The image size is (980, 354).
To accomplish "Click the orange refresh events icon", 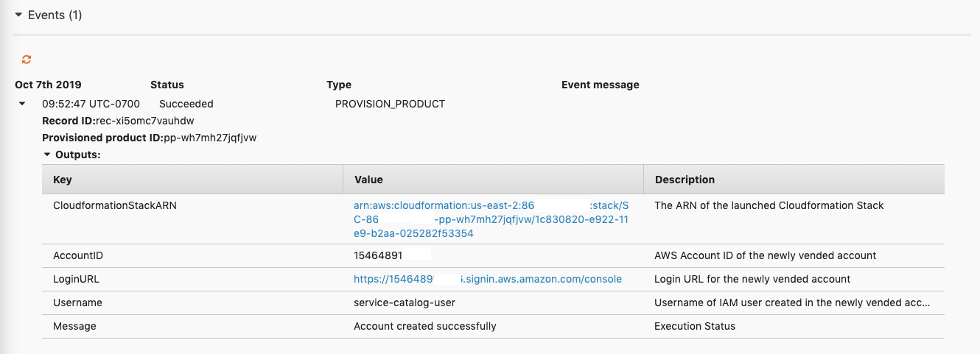I will point(27,60).
